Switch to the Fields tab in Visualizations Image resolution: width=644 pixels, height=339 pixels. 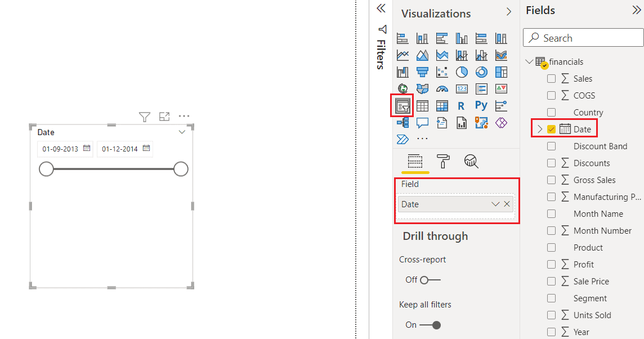415,162
